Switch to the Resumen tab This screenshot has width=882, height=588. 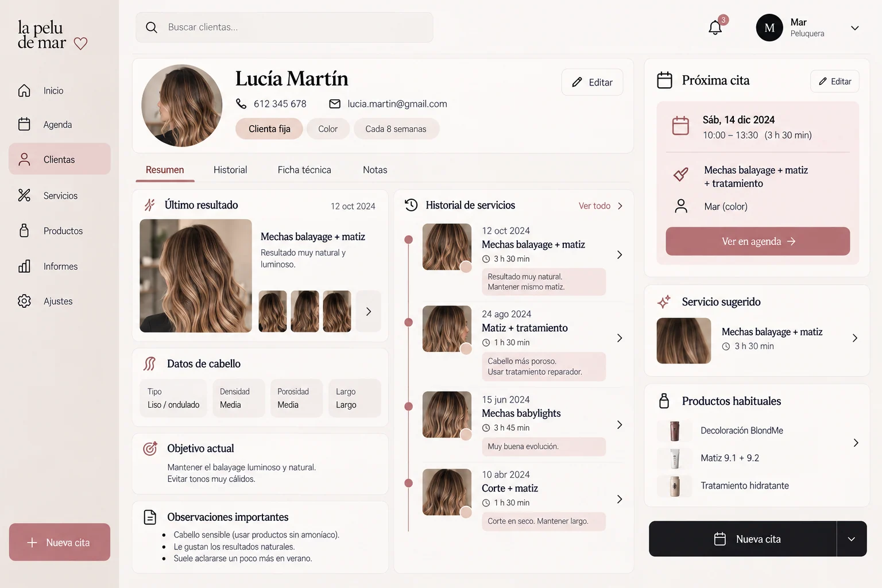[x=165, y=170]
